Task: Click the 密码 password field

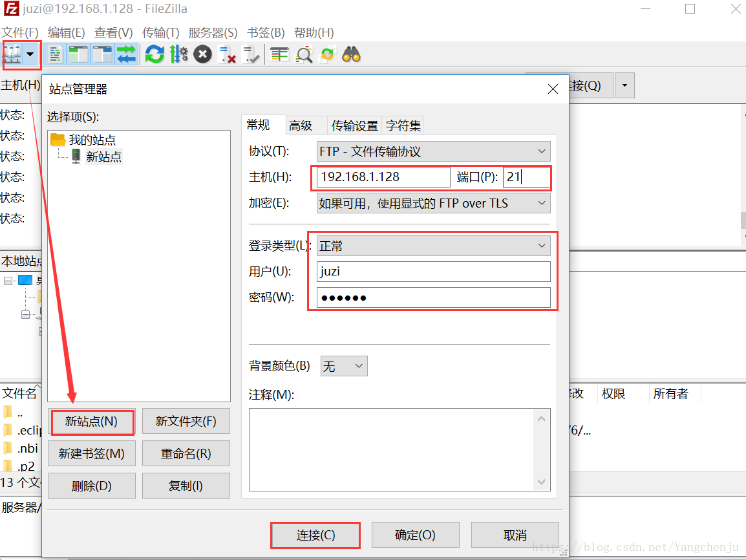Action: tap(433, 298)
